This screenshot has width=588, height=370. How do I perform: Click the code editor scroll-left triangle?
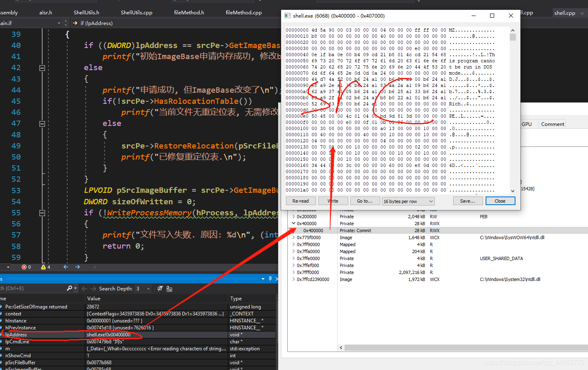coord(95,267)
